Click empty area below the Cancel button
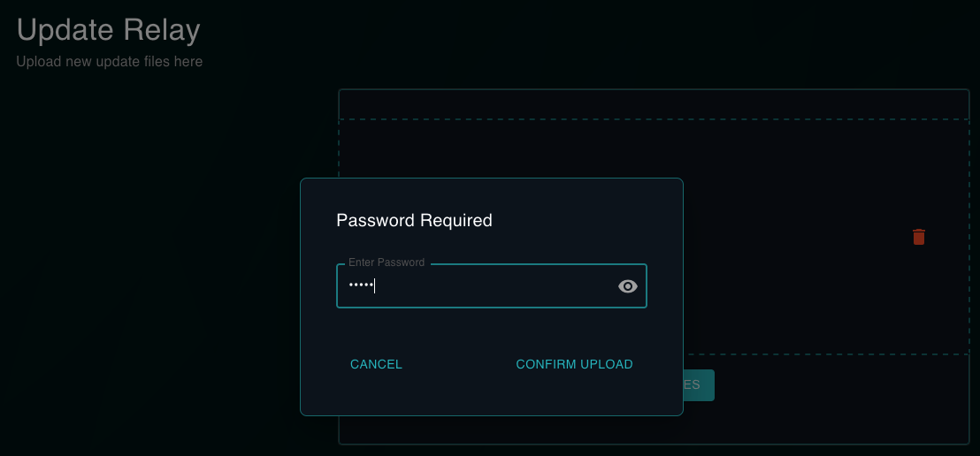 [376, 394]
